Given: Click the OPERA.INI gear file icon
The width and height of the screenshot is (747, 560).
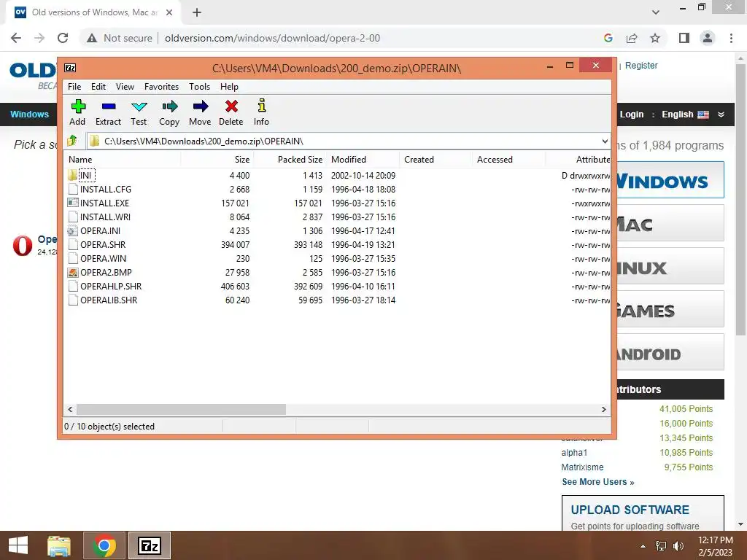Looking at the screenshot, I should [x=72, y=231].
